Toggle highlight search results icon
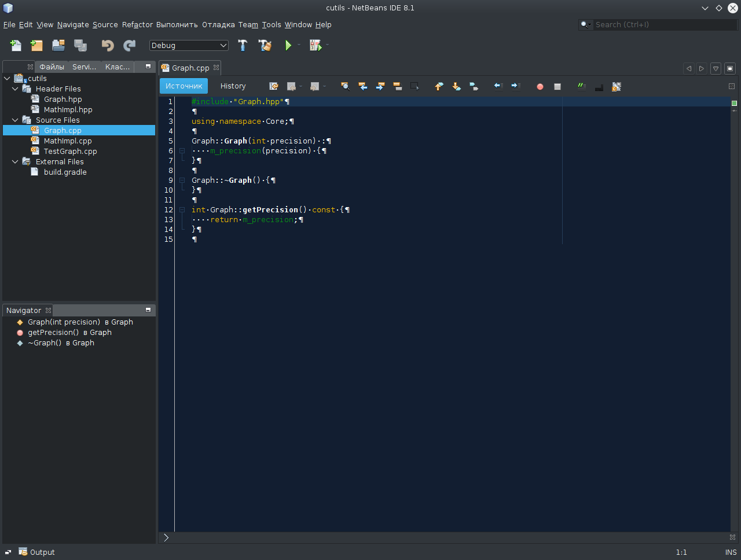 tap(398, 86)
